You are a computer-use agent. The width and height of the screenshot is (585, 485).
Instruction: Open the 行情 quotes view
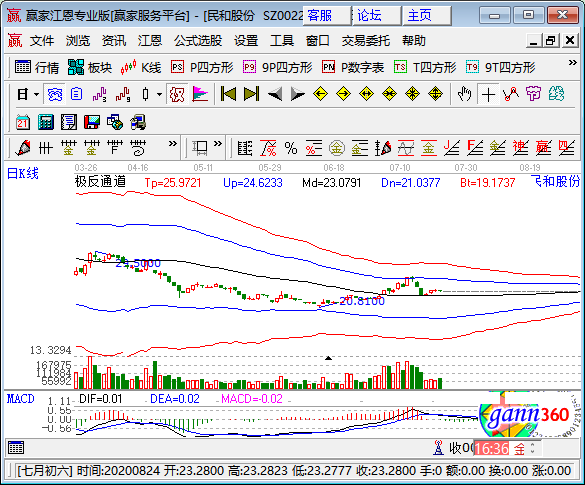click(37, 68)
